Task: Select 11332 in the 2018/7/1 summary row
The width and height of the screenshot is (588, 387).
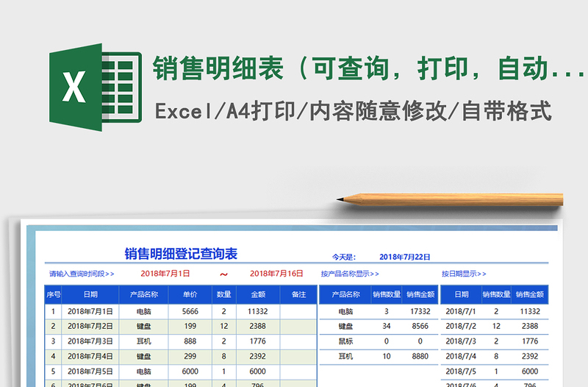Action: click(530, 311)
